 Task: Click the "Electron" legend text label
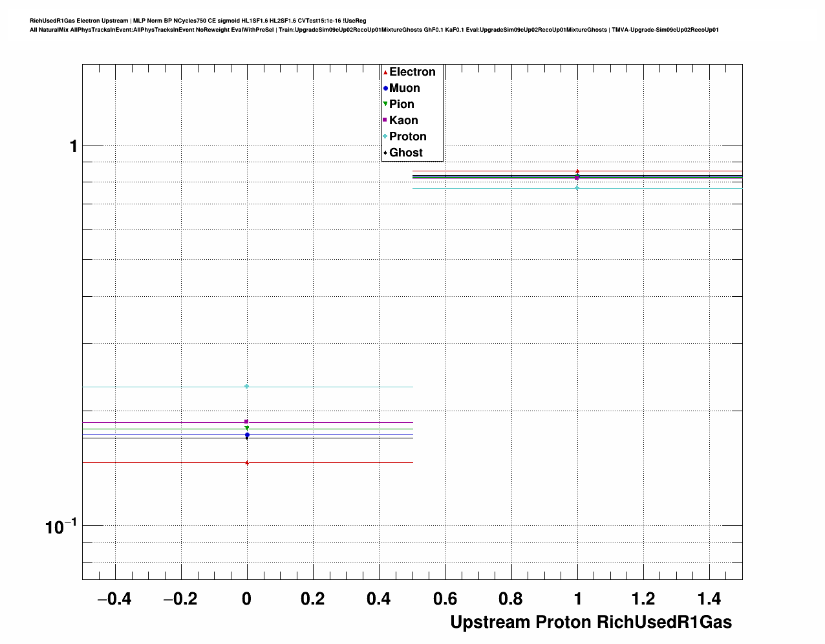coord(412,72)
